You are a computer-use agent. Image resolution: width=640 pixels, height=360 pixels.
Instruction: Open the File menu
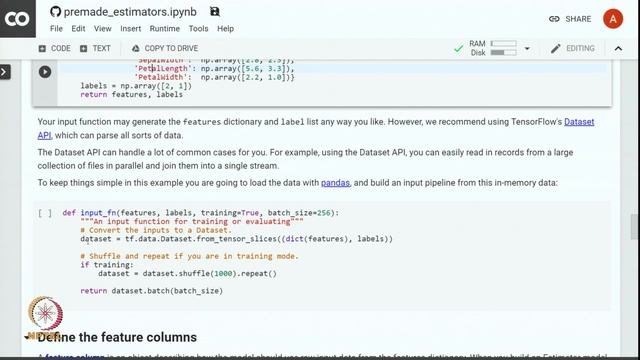tap(56, 29)
